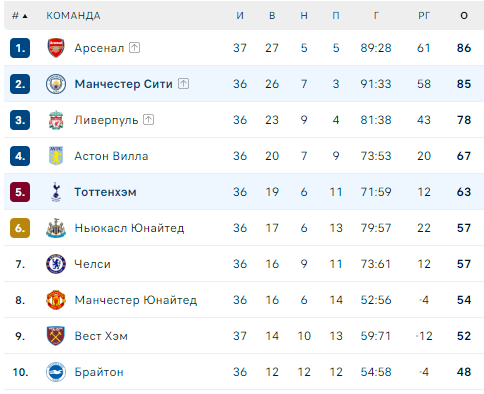Click the Newcastle United crest
The height and width of the screenshot is (394, 484).
(x=56, y=228)
